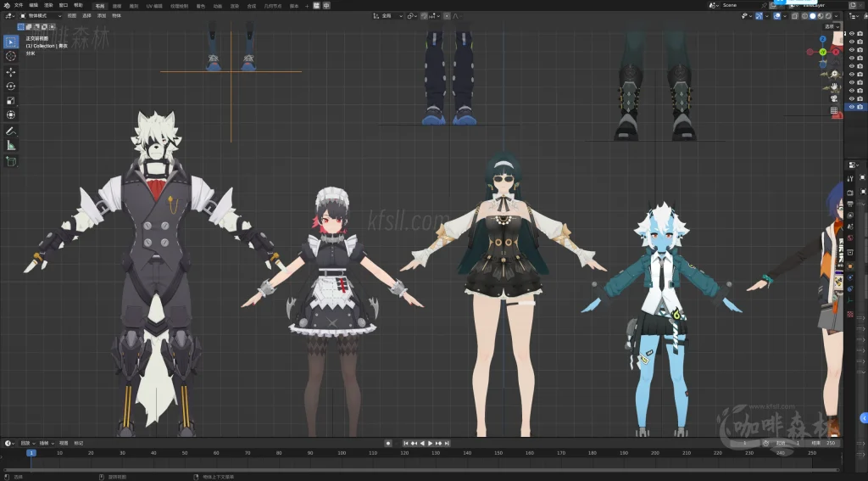Open the 选项 options dropdown
868x481 pixels.
coord(832,26)
